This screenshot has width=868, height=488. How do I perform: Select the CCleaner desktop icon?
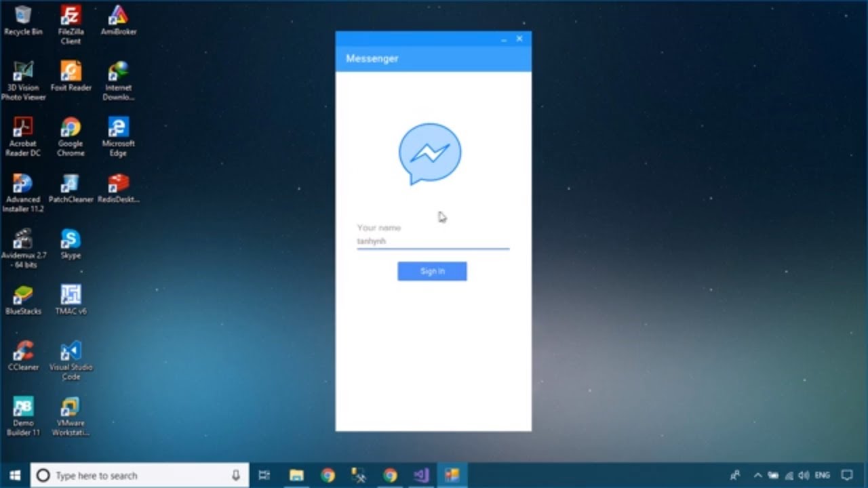point(23,357)
